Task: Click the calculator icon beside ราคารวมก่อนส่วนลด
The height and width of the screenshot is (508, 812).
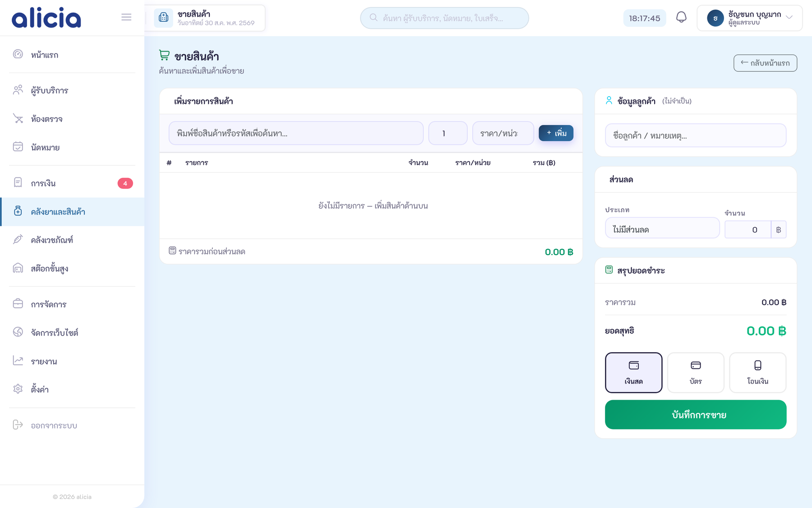Action: 172,251
